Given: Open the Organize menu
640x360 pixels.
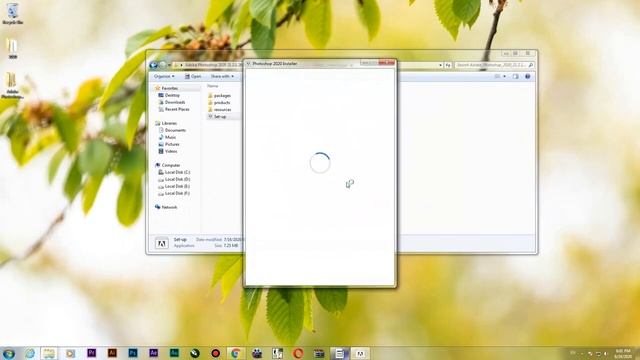Looking at the screenshot, I should [164, 76].
